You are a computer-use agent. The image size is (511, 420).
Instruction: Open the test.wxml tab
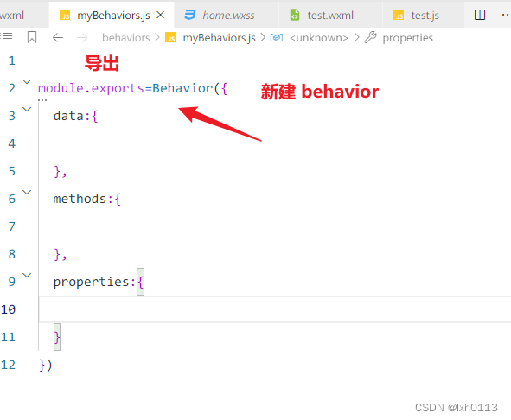(x=330, y=15)
